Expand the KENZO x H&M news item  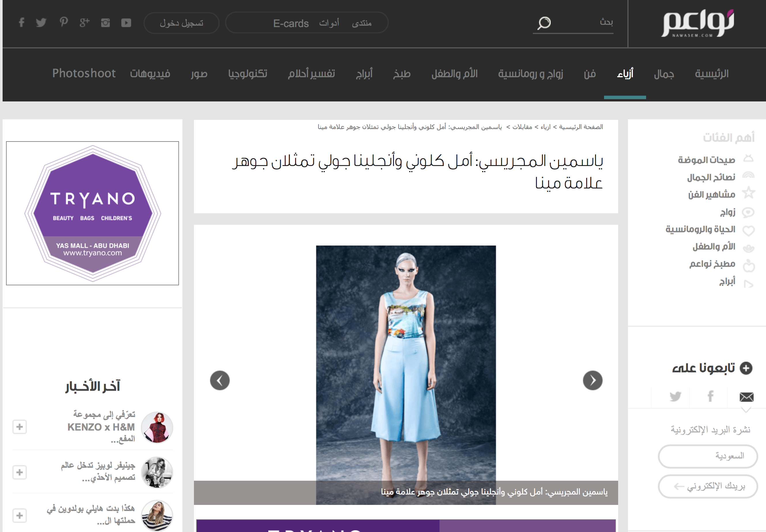pyautogui.click(x=19, y=427)
